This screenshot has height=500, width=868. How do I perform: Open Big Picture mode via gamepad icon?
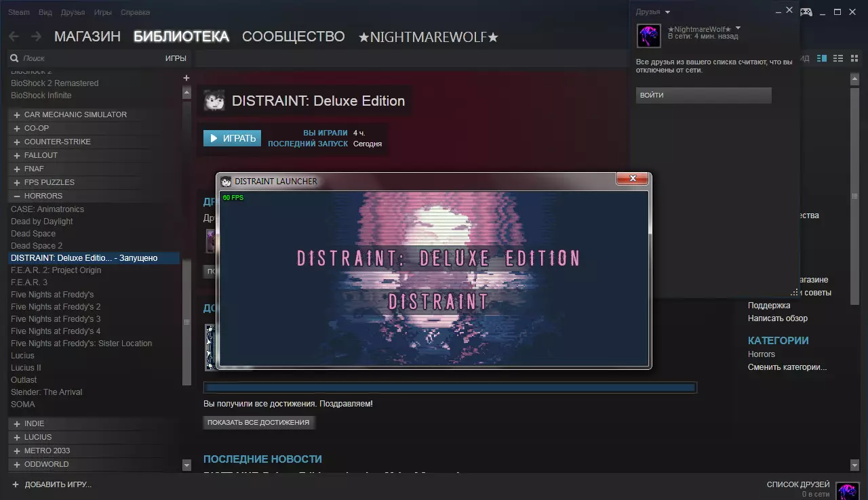(x=806, y=12)
